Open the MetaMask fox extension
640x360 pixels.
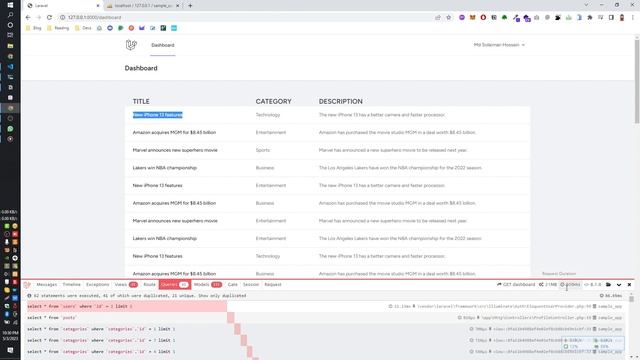click(472, 18)
